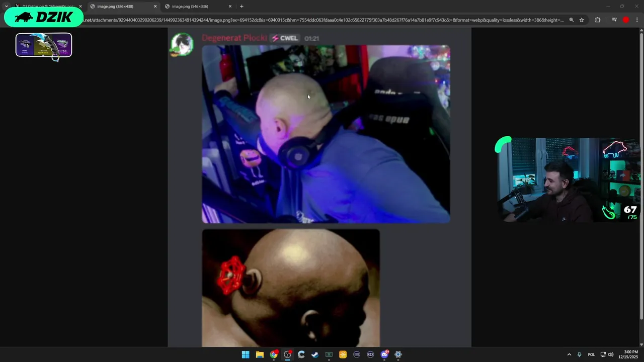The image size is (644, 362).
Task: Open the network tray icon
Action: coord(603,354)
